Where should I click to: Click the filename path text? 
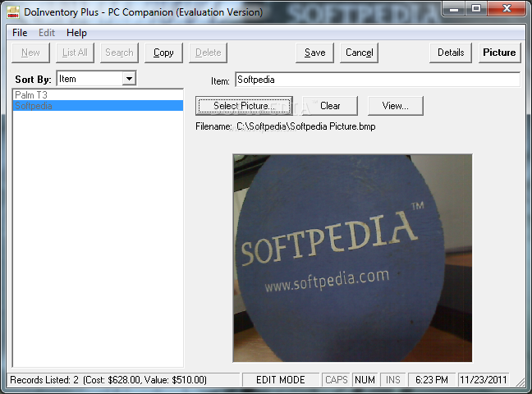tap(306, 126)
